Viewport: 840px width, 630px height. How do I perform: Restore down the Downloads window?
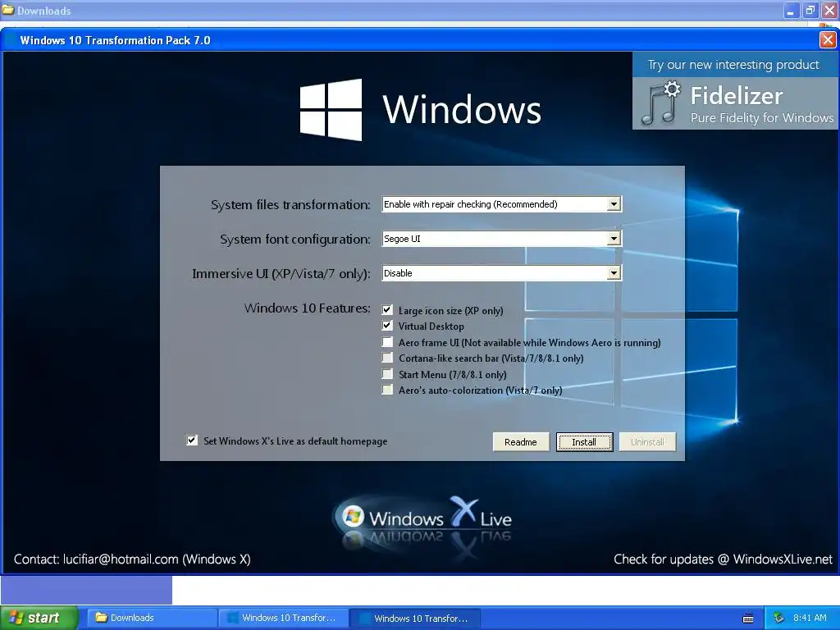tap(810, 10)
